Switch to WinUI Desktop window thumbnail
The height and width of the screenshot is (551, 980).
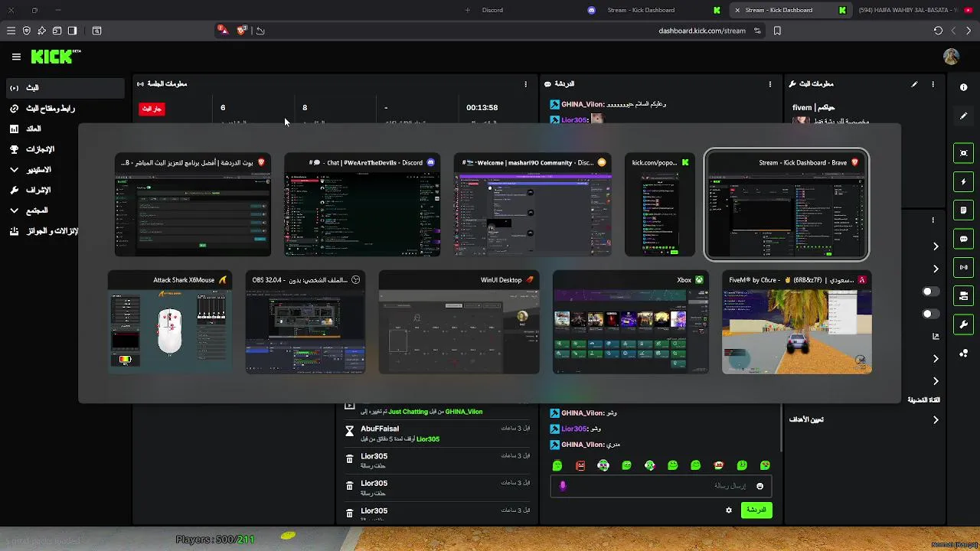(459, 323)
